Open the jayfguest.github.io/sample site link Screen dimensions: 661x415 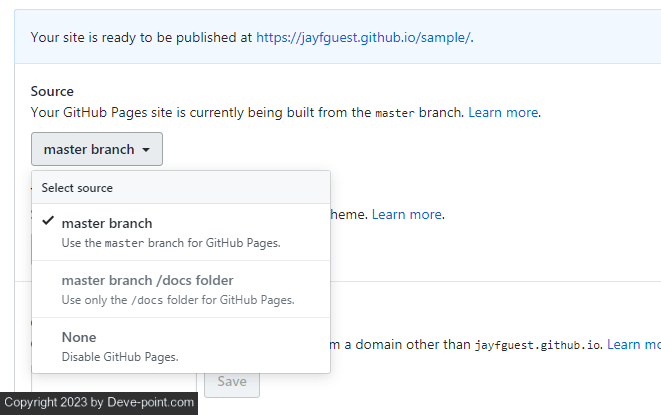pyautogui.click(x=363, y=37)
